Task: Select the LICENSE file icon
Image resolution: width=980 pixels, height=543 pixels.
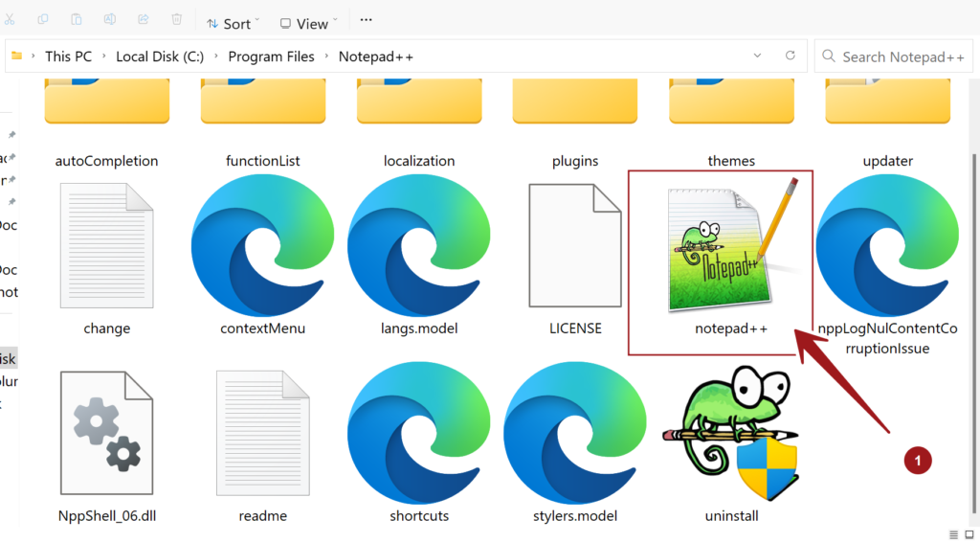Action: click(575, 247)
